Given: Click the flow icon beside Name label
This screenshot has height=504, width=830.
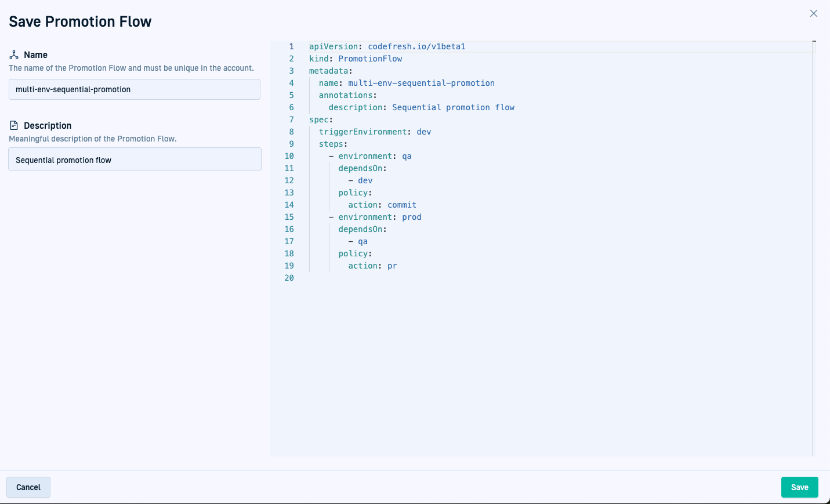Looking at the screenshot, I should point(14,55).
